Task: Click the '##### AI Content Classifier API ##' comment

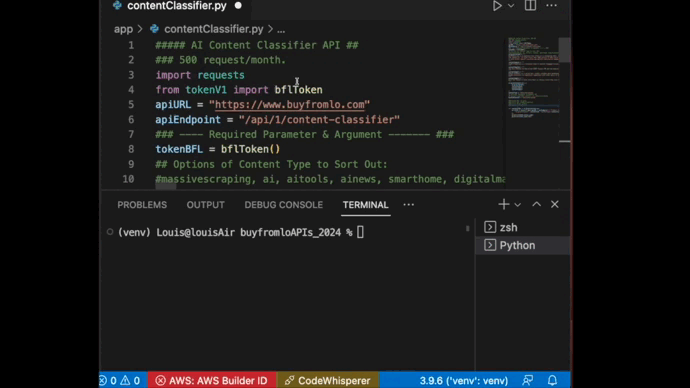Action: [257, 45]
